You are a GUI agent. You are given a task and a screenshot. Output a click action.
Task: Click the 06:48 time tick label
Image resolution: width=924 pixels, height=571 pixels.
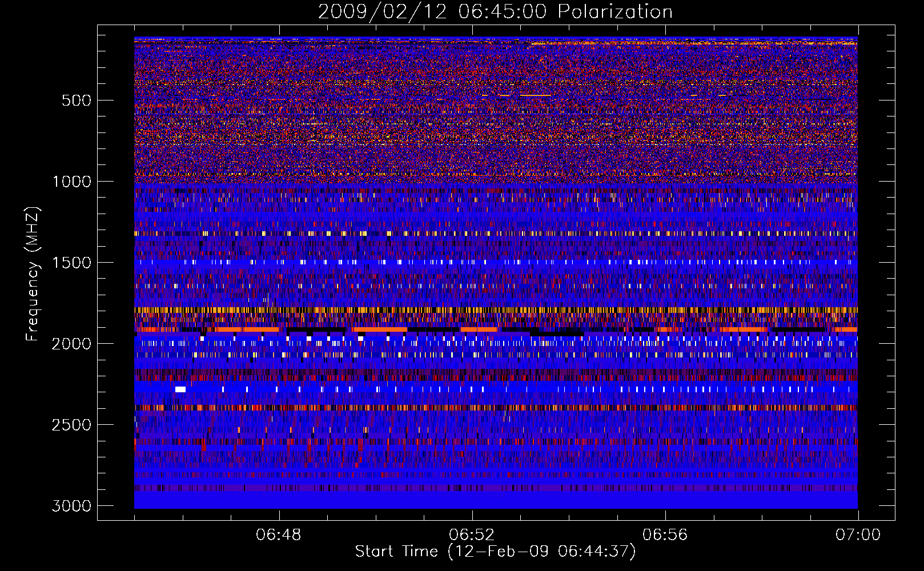(x=279, y=535)
